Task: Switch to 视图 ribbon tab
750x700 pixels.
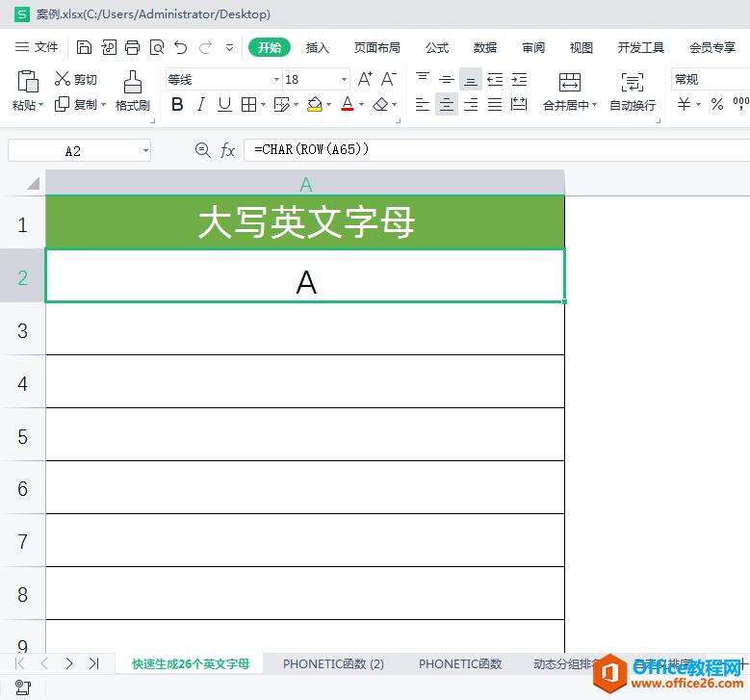Action: [582, 47]
